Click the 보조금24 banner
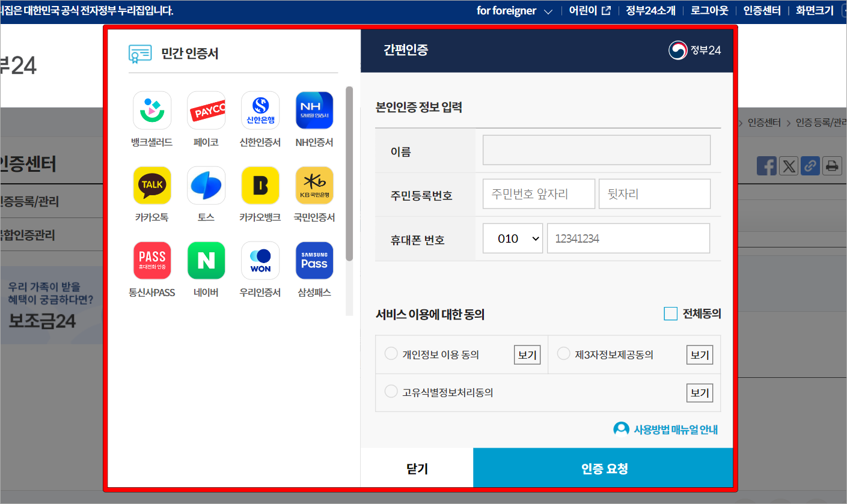Viewport: 847px width, 504px height. tap(51, 306)
